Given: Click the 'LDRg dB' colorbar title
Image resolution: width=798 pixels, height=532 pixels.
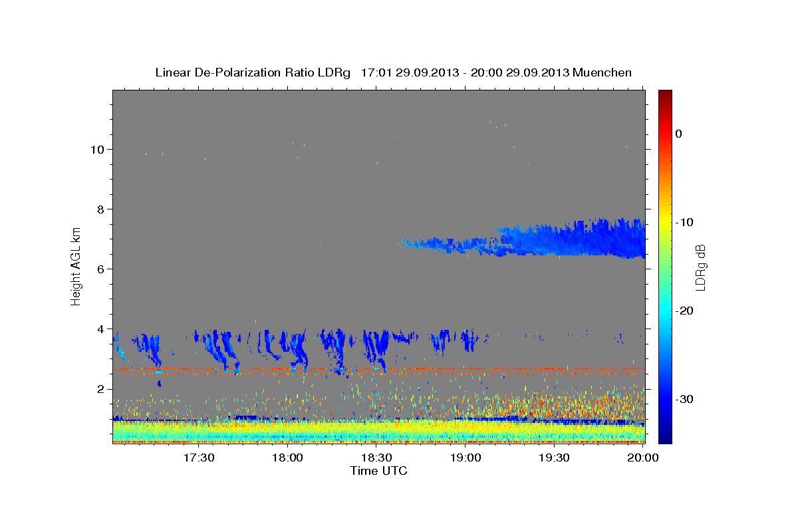Looking at the screenshot, I should point(701,267).
